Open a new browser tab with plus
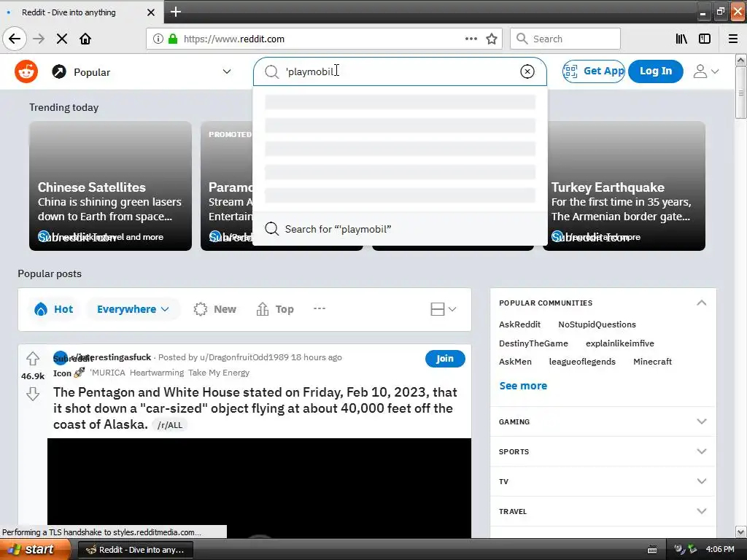The width and height of the screenshot is (747, 560). pyautogui.click(x=175, y=12)
